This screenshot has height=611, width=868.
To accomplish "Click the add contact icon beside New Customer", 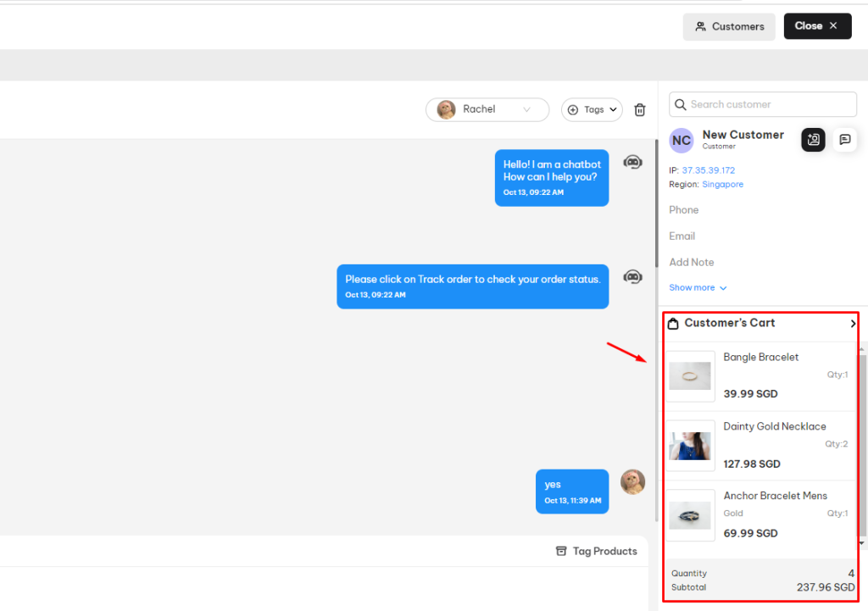I will coord(813,140).
